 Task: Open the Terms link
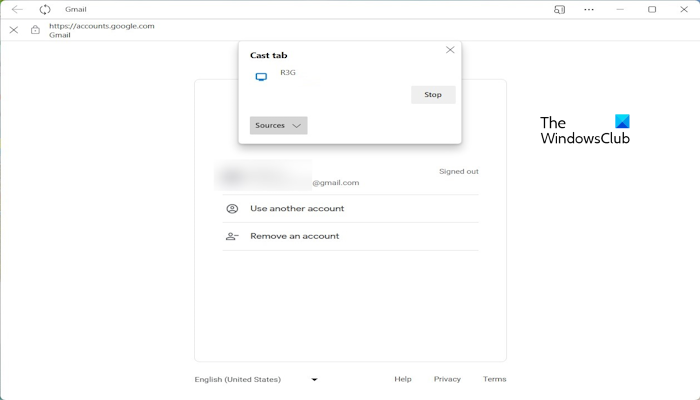494,380
